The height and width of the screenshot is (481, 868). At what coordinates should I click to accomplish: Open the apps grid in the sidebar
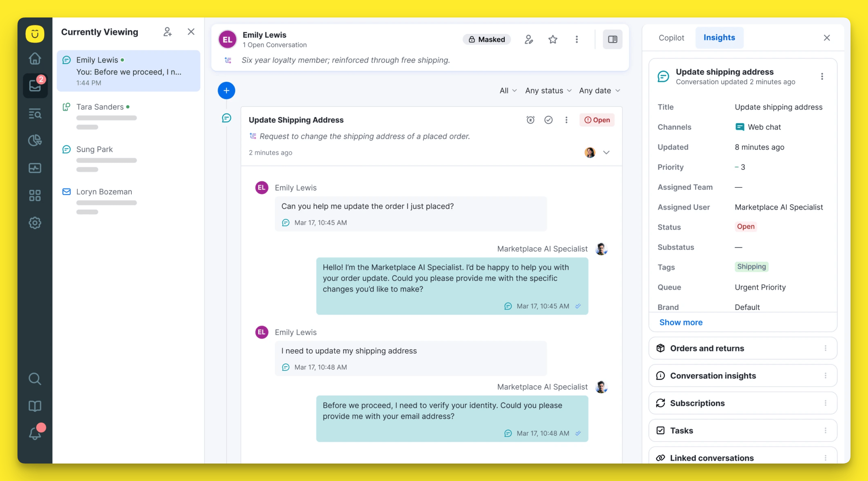(35, 195)
